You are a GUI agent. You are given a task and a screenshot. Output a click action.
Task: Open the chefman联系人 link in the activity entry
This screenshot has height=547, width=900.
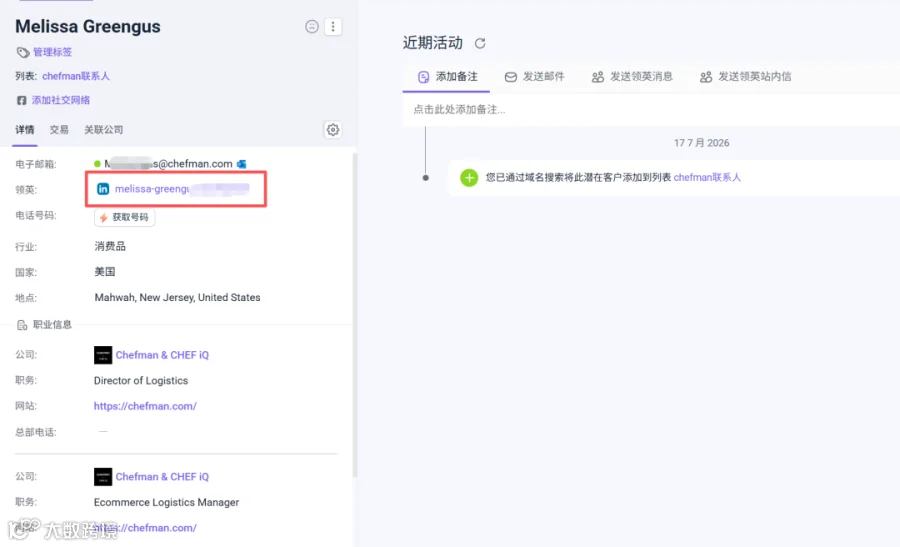pos(707,177)
